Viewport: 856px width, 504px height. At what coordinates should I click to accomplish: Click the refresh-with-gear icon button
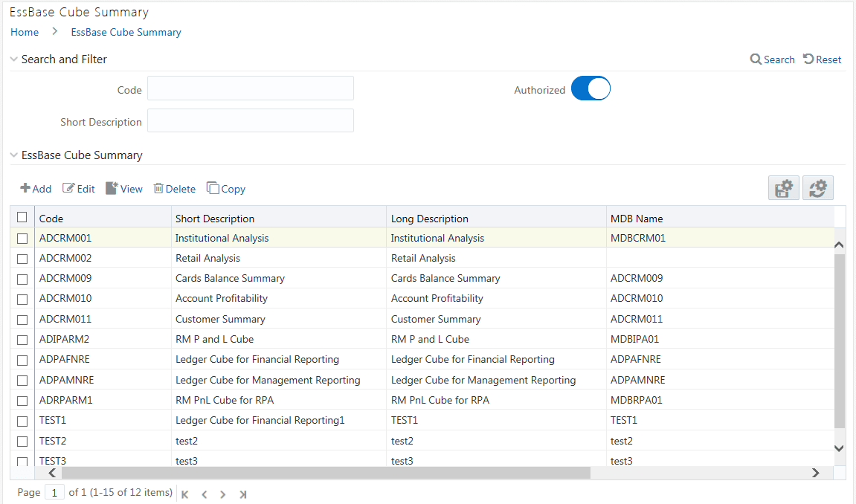coord(818,189)
